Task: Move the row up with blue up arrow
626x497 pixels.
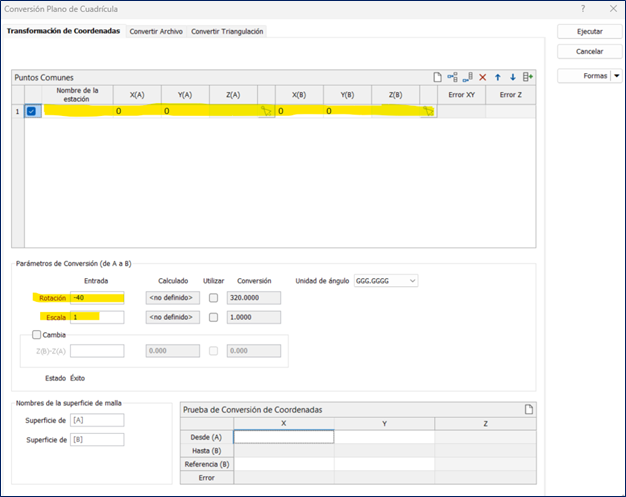Action: click(x=498, y=77)
